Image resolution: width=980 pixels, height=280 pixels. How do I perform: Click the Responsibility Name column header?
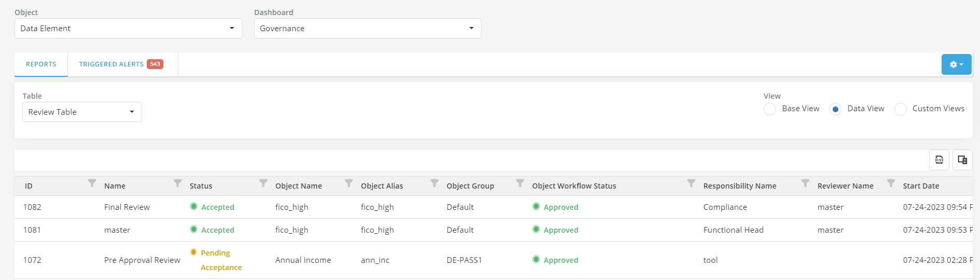[x=740, y=186]
